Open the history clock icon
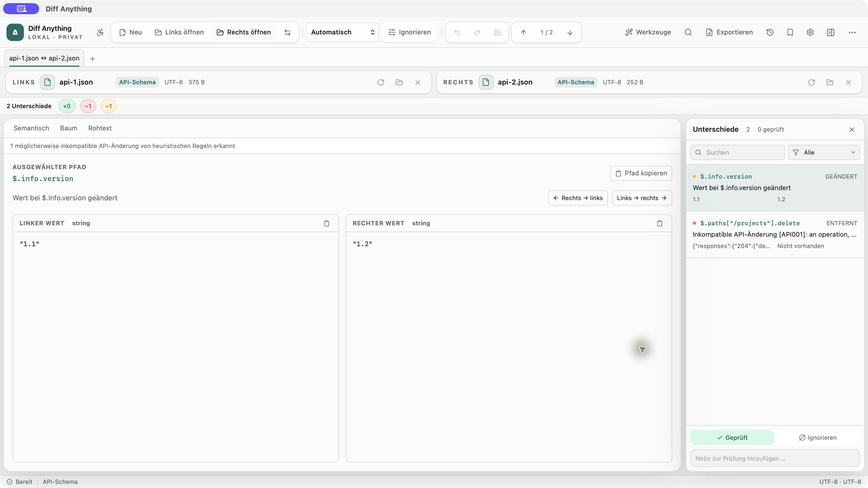Viewport: 868px width, 488px height. (770, 32)
